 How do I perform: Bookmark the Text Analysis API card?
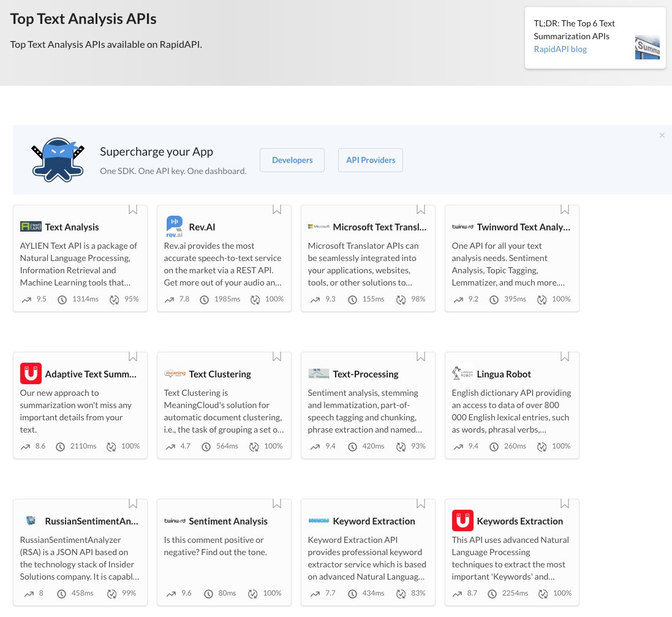[x=133, y=209]
